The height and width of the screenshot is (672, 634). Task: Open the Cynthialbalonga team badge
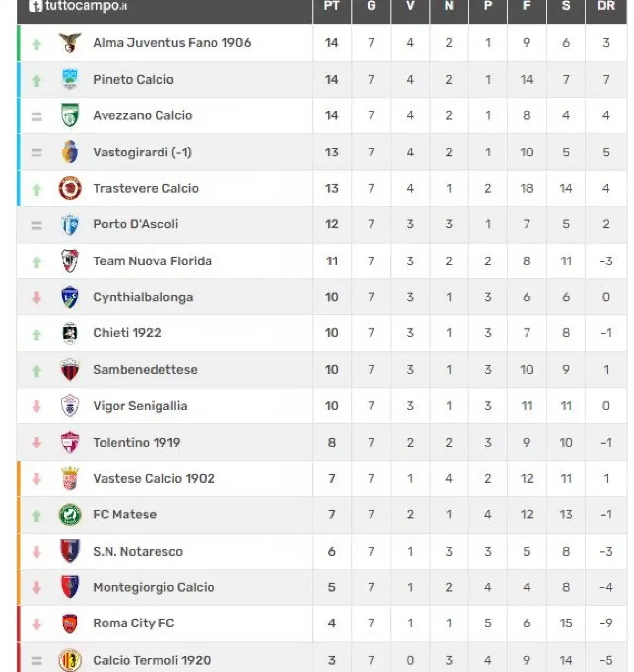click(x=70, y=297)
